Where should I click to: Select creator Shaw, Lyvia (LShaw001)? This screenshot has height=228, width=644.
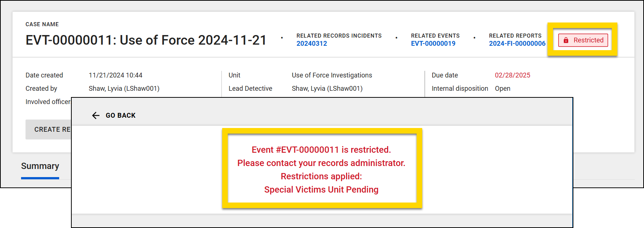click(x=124, y=89)
